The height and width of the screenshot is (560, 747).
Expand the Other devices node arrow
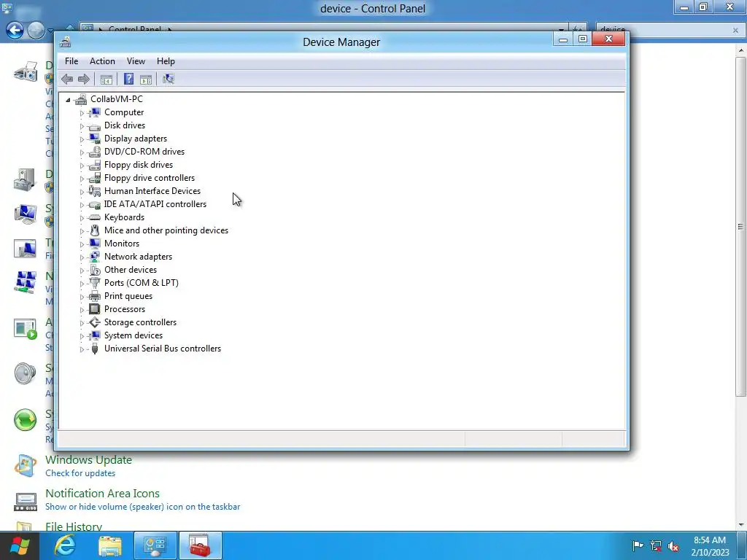pos(82,271)
